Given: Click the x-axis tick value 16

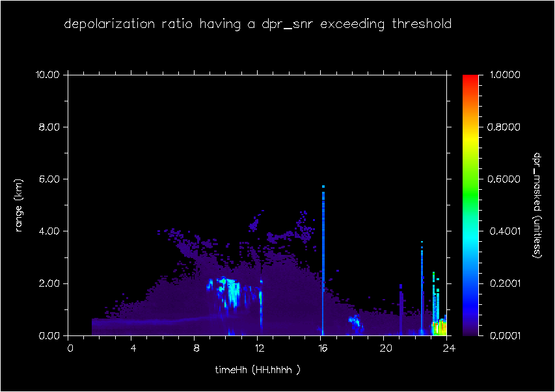Looking at the screenshot, I should click(x=323, y=348).
